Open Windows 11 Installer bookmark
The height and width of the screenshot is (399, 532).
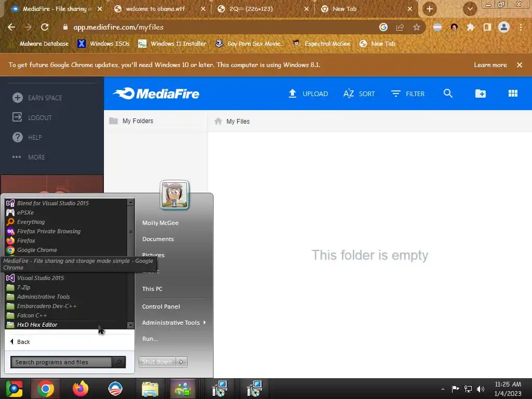click(172, 44)
